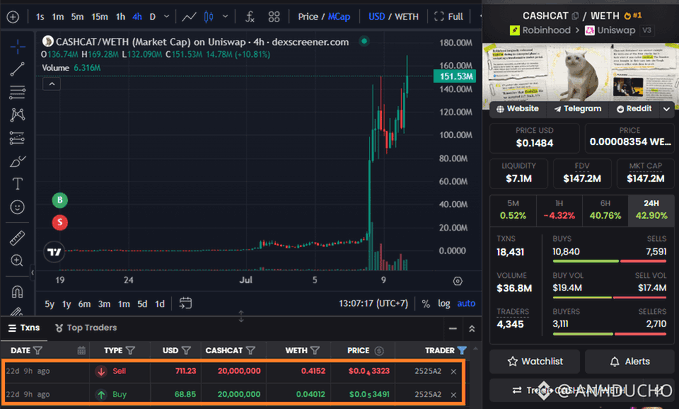Select USD denomination for chart
679x409 pixels.
pos(376,17)
